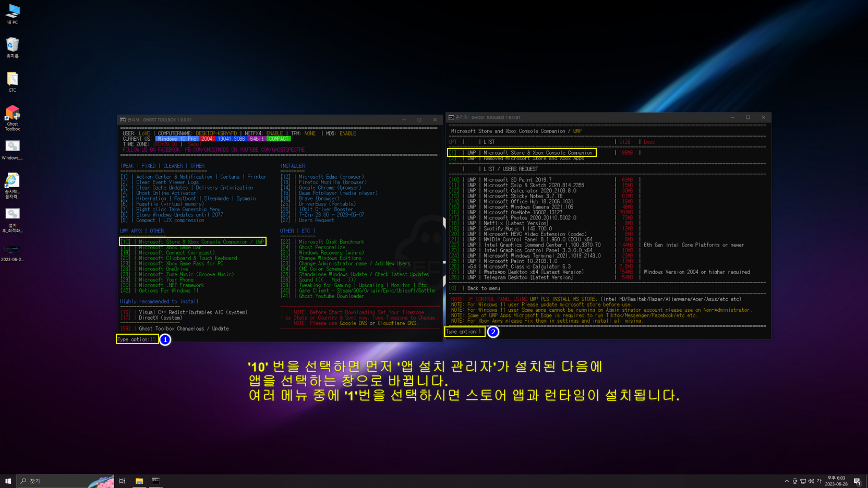
Task: Open the network status tray icon
Action: click(803, 481)
